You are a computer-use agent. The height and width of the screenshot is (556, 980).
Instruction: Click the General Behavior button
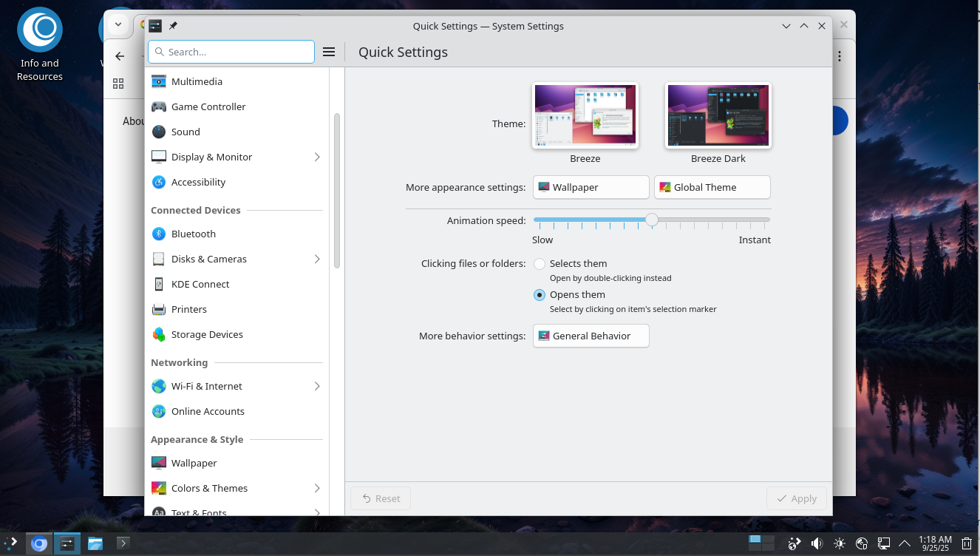(591, 336)
